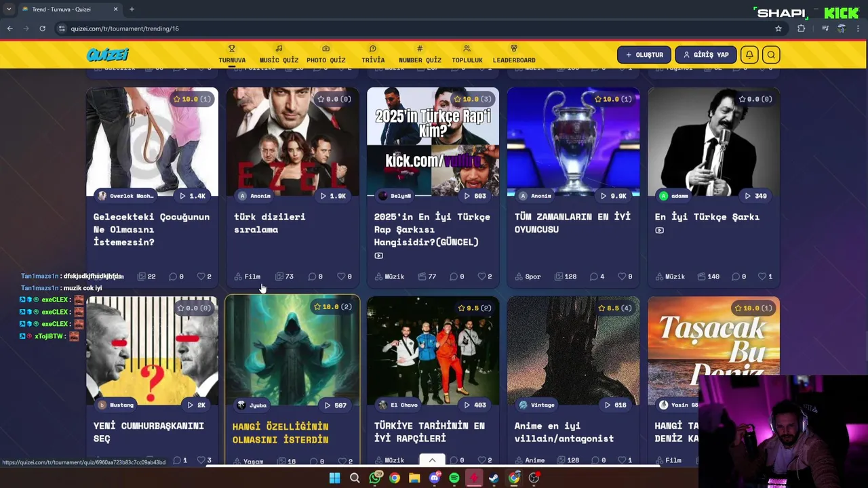This screenshot has height=488, width=868.
Task: Open the En İyi Türkçe Şarkı title
Action: [707, 217]
